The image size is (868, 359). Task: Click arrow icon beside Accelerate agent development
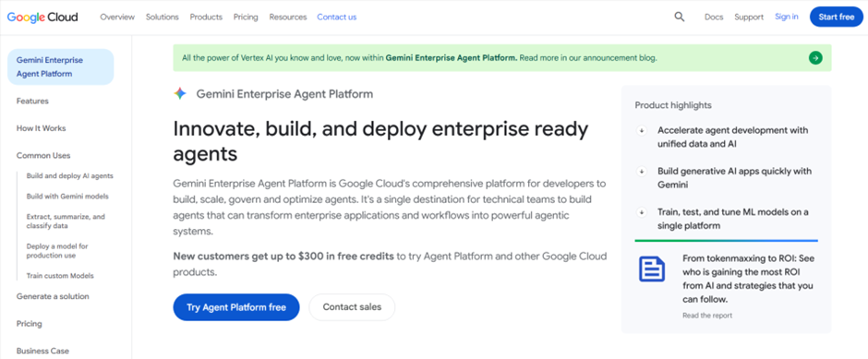point(642,130)
